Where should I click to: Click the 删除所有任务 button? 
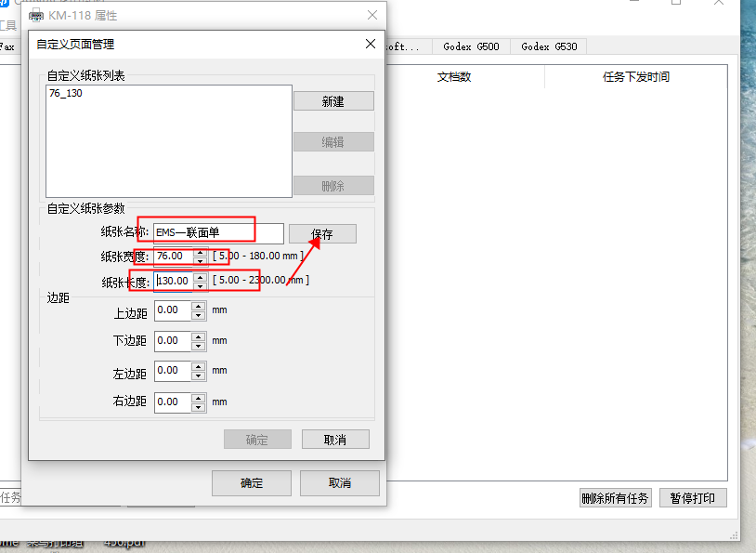tap(615, 498)
